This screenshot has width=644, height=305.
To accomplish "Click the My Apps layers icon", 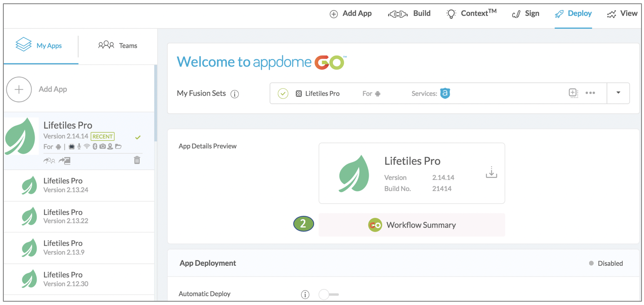I will (23, 45).
